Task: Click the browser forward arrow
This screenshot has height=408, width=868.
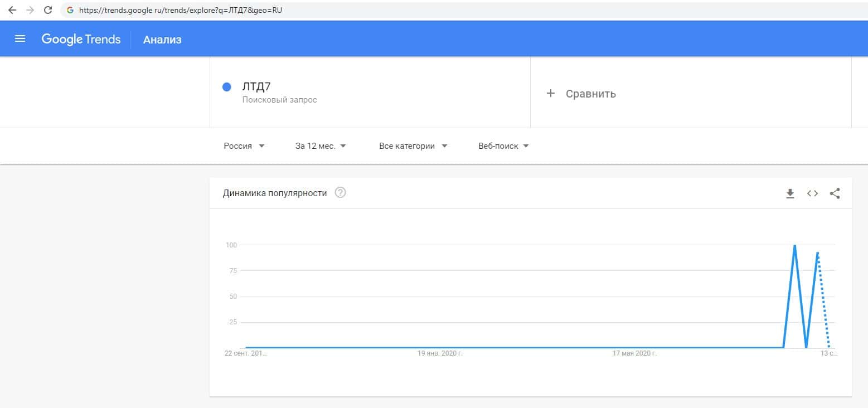Action: pos(30,10)
